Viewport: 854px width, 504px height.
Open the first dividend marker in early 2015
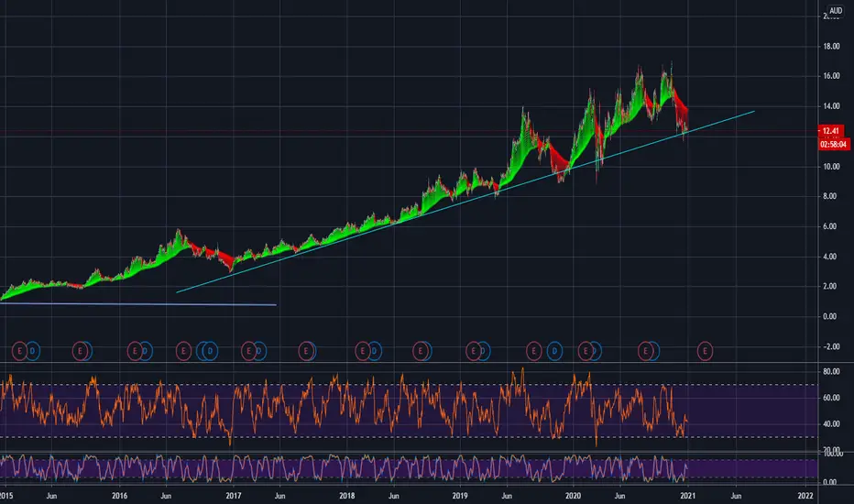click(33, 352)
